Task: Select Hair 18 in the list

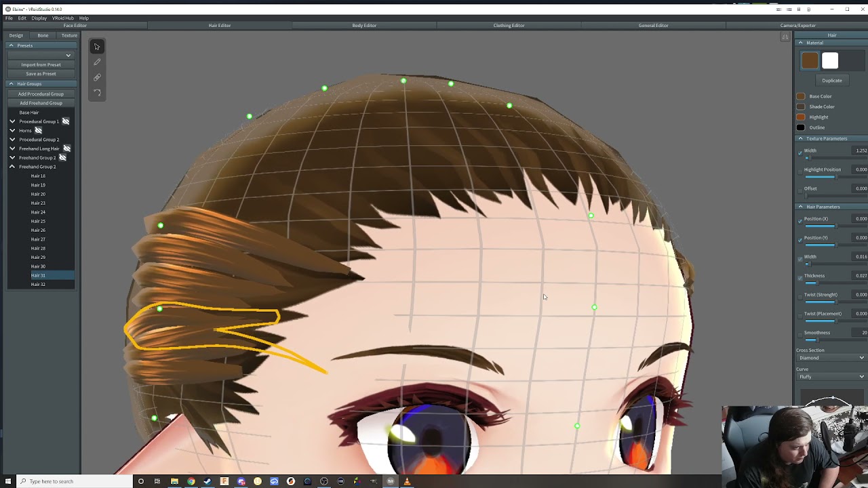Action: [38, 176]
